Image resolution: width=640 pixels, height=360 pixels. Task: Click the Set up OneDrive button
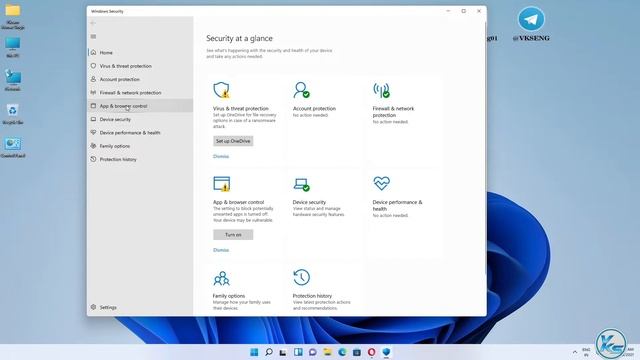(x=233, y=141)
